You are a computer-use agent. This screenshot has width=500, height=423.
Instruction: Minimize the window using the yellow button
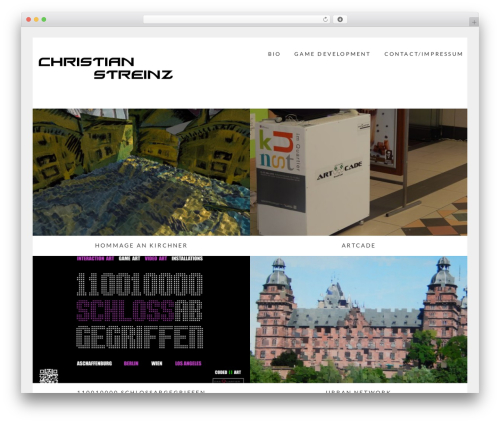tap(36, 20)
